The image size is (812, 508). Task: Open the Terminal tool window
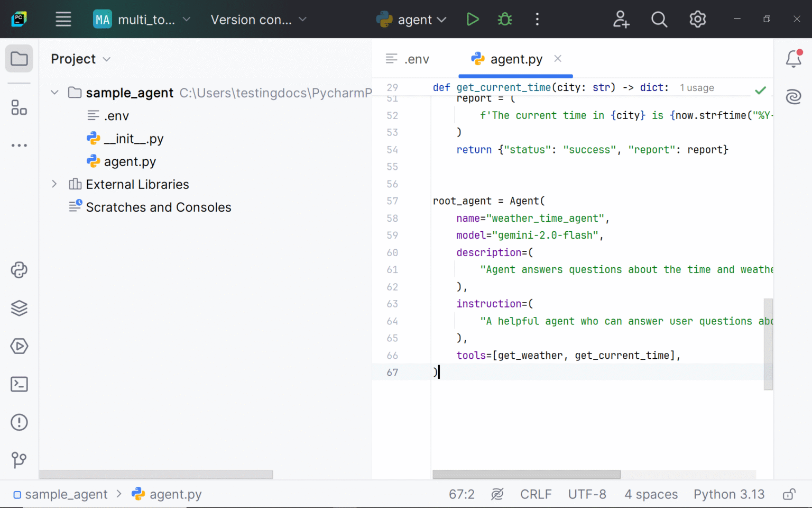coord(19,384)
